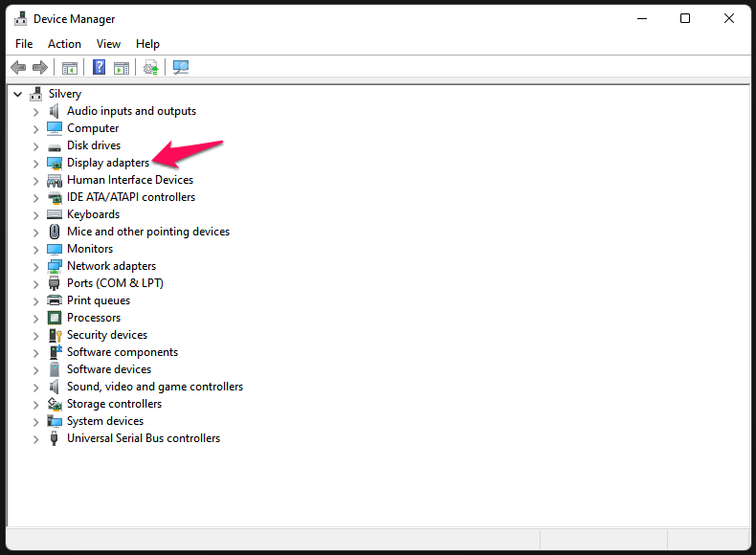Click the Device Manager title bar icon
Viewport: 756px width, 555px height.
(20, 19)
